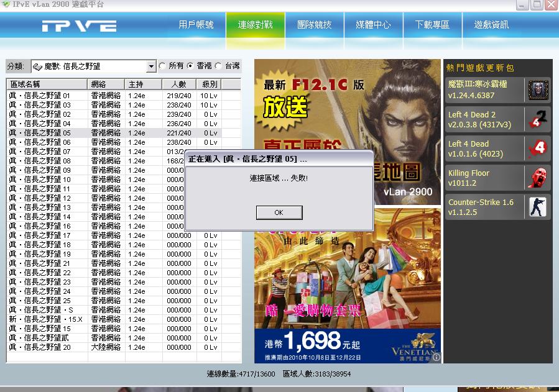
Task: Click the 連線數量:4717/13600 status text
Action: point(241,374)
